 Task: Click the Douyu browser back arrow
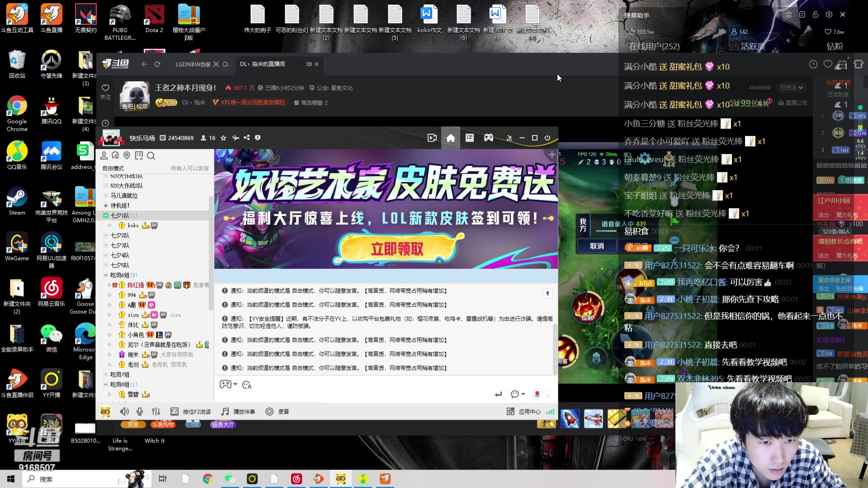(x=145, y=64)
